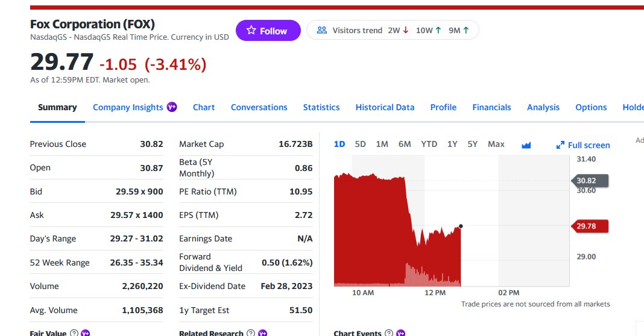Click the Ask value 29.57 x 1400
Screen dimensions: 644x336
coord(137,215)
